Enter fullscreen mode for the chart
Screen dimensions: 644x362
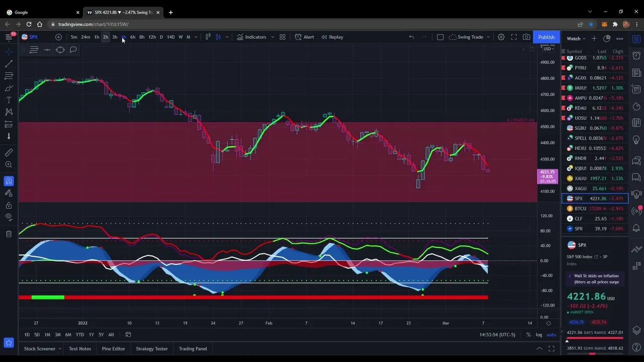tap(514, 37)
